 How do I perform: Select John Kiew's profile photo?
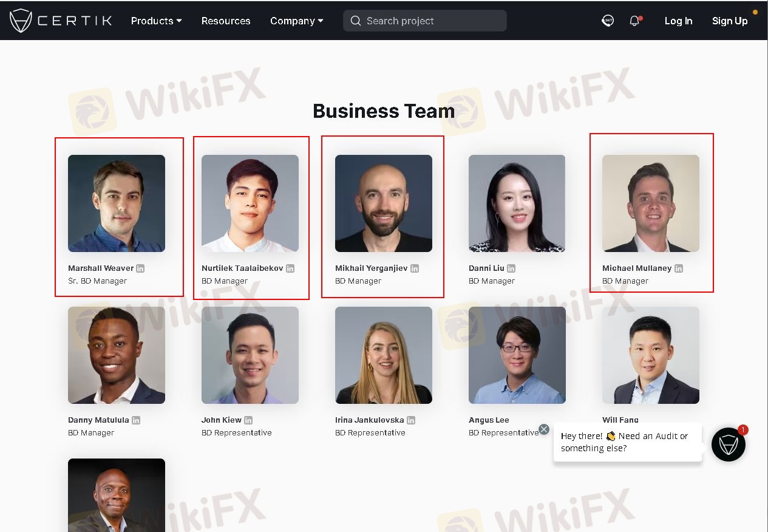[250, 355]
